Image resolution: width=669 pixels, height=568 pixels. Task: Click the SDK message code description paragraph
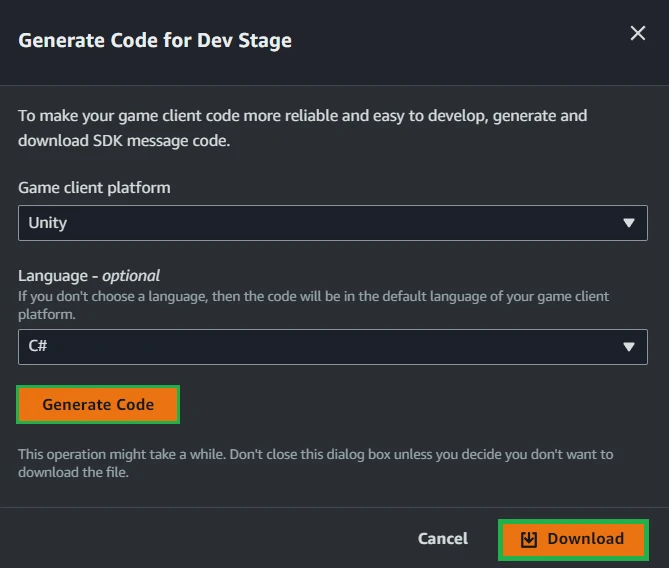[302, 128]
